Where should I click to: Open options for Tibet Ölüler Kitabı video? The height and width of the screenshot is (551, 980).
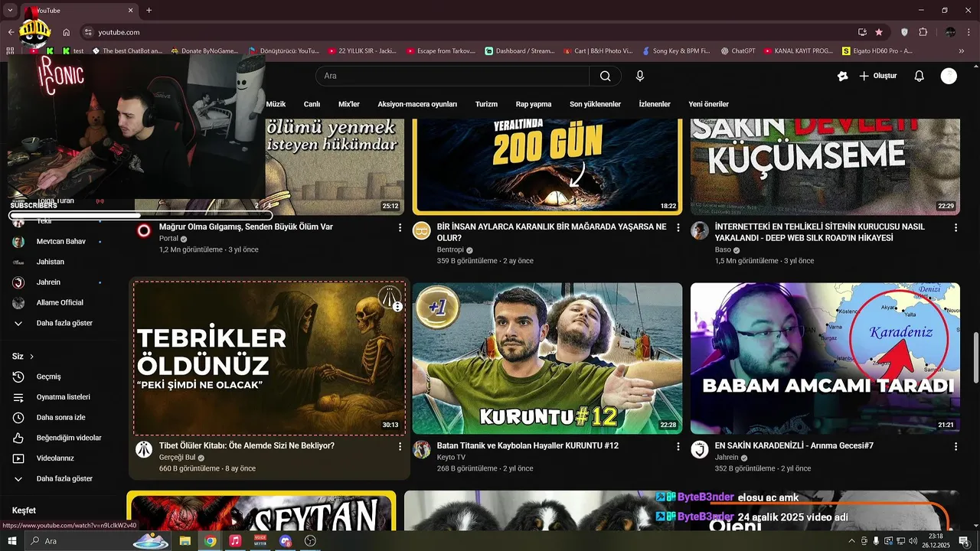[x=400, y=445]
